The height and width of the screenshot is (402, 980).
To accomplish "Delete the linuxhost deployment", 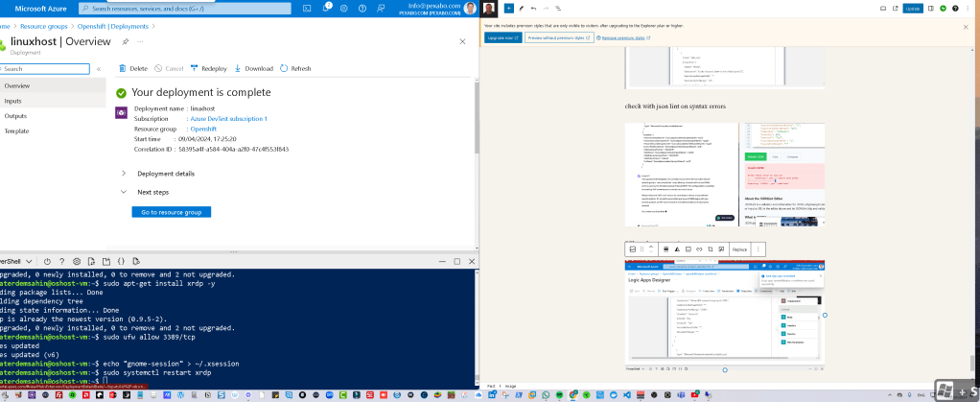I will 133,68.
